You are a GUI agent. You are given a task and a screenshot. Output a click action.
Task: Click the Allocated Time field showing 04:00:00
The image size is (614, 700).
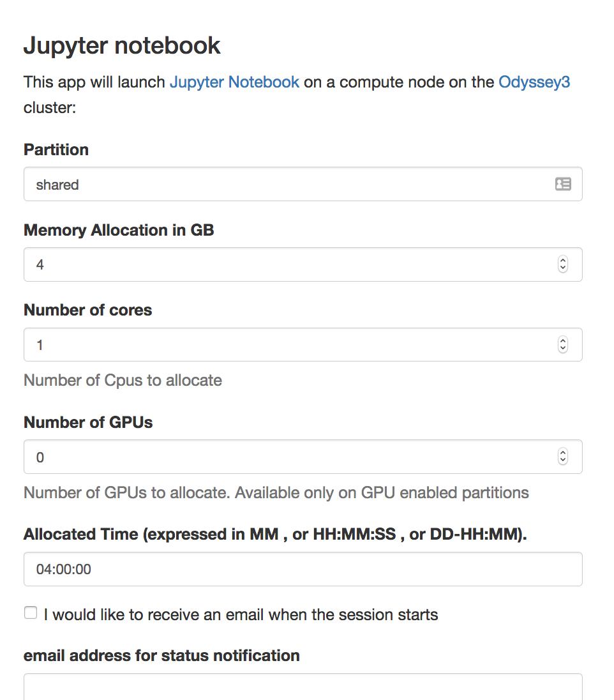(x=303, y=569)
